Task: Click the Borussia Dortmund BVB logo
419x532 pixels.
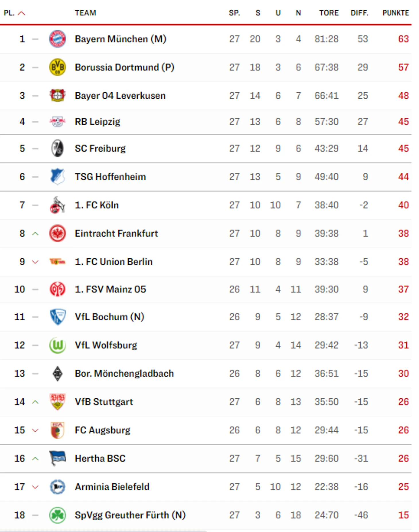Action: tap(57, 67)
